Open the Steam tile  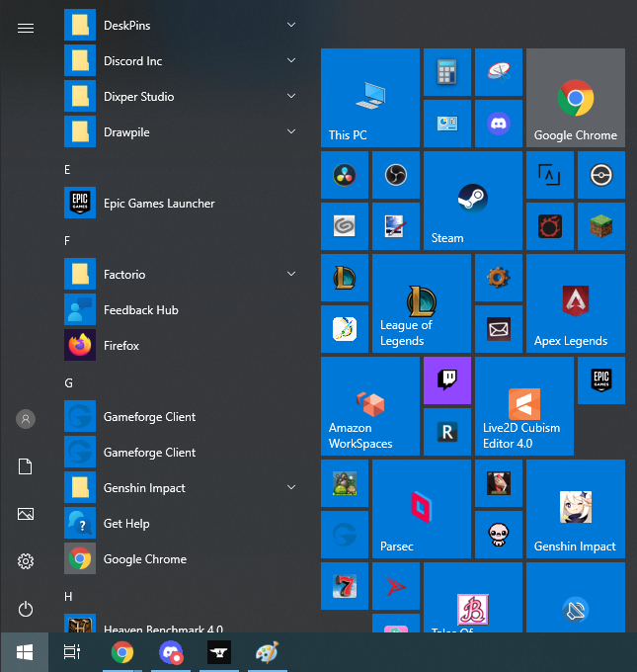point(473,201)
